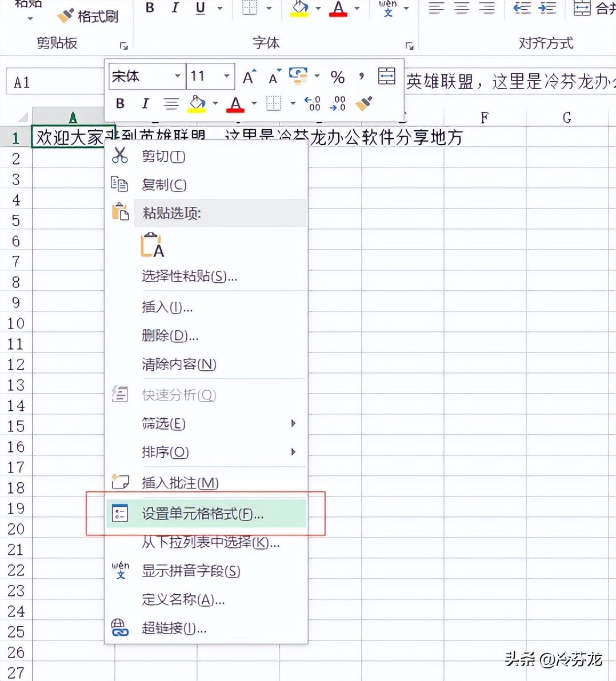The height and width of the screenshot is (681, 616).
Task: Apply mini toolbar red font color
Action: point(235,104)
